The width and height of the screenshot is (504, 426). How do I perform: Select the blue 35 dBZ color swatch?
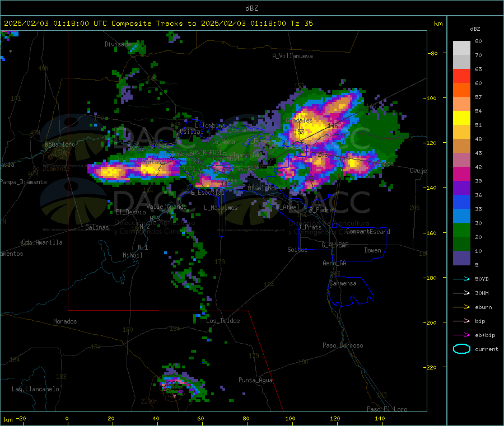click(461, 202)
